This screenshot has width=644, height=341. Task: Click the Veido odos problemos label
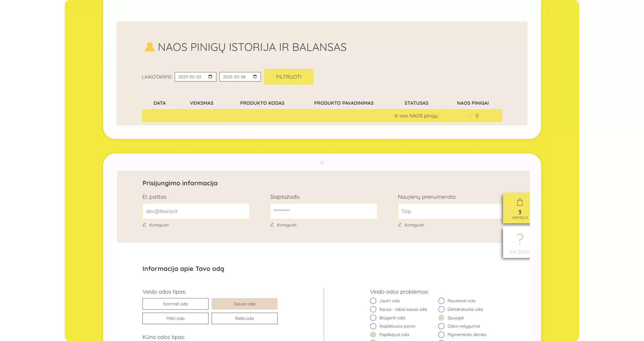[399, 292]
